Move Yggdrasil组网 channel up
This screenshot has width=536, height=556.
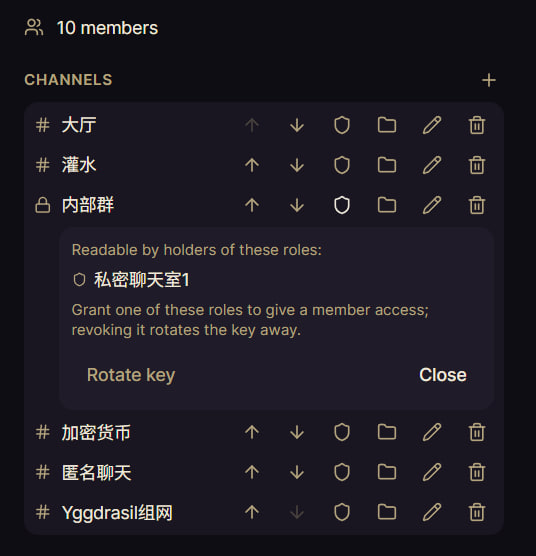(252, 512)
